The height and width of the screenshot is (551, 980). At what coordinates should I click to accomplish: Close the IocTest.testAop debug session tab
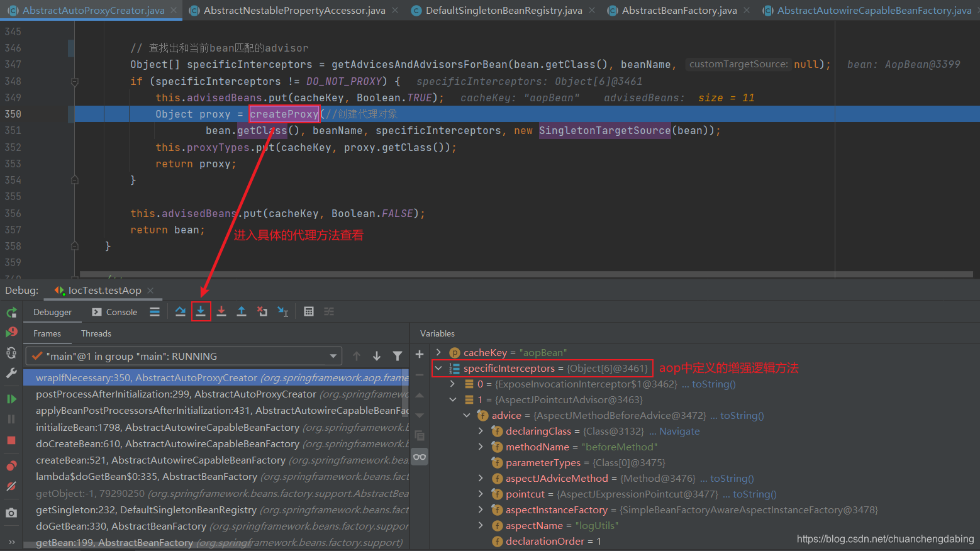(x=150, y=290)
